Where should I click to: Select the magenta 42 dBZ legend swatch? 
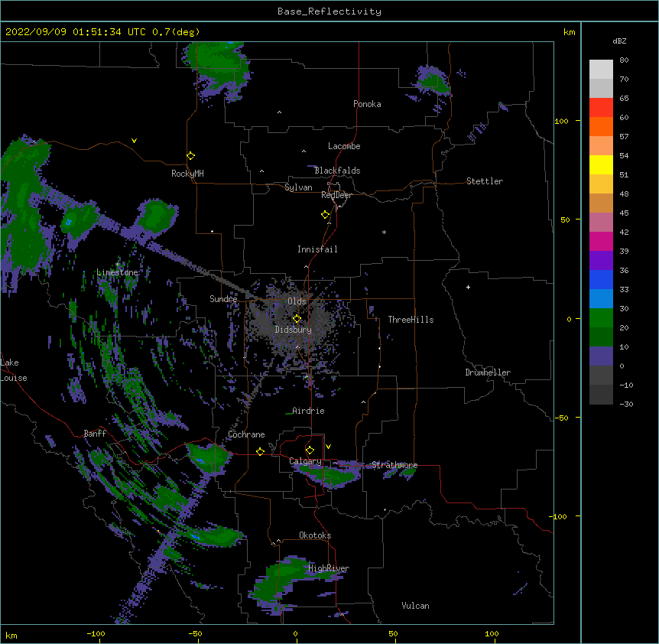601,241
